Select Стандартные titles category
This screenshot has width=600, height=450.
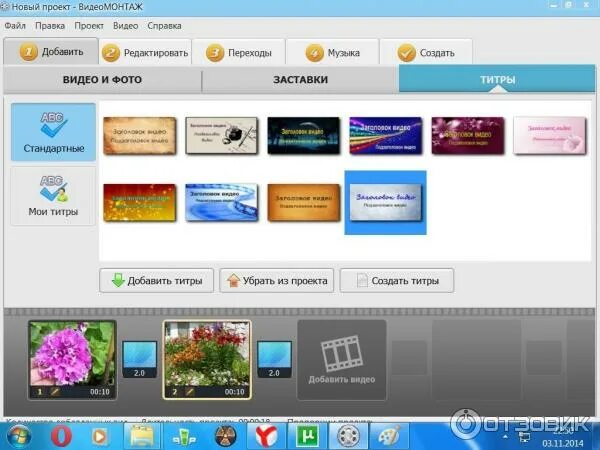tap(53, 132)
